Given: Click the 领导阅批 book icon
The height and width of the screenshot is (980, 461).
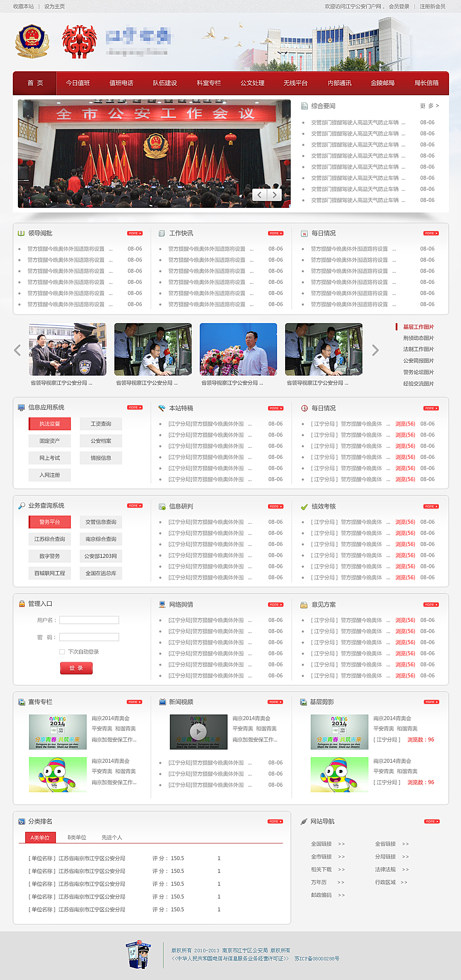Looking at the screenshot, I should pos(21,233).
